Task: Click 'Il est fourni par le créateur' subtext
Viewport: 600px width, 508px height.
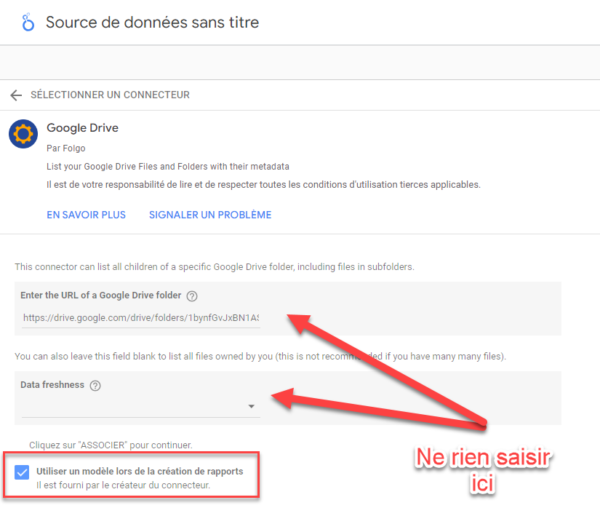Action: pyautogui.click(x=123, y=485)
